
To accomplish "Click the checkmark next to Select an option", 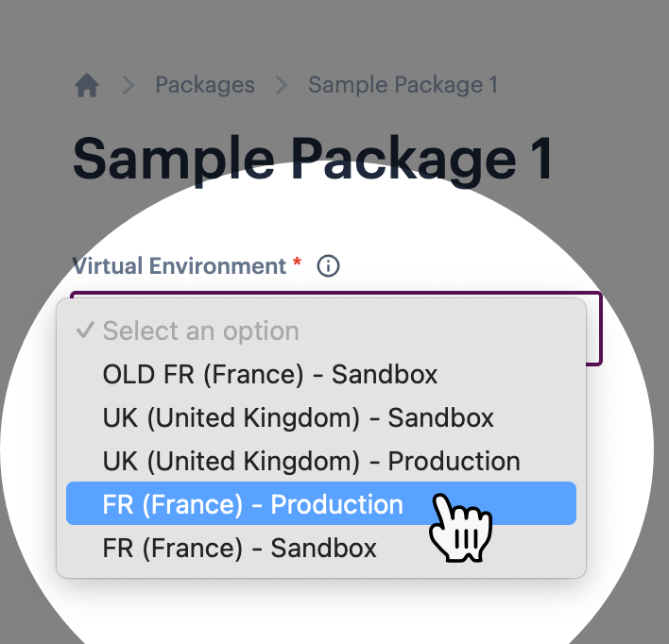I will 85,330.
